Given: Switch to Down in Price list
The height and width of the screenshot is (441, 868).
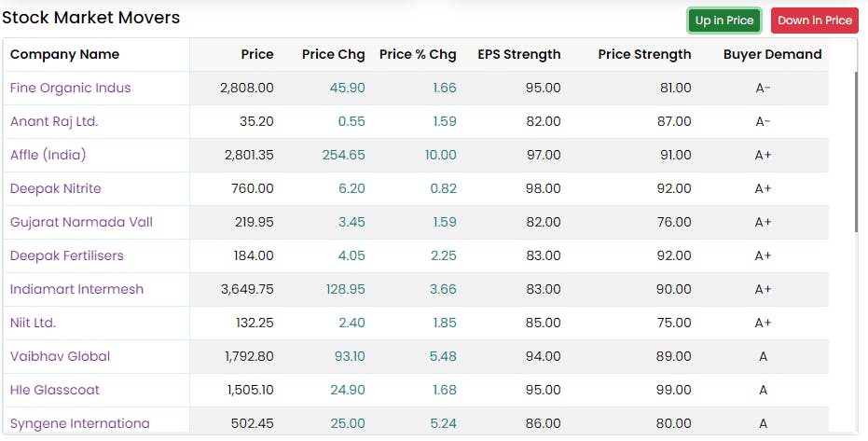Looking at the screenshot, I should tap(814, 21).
